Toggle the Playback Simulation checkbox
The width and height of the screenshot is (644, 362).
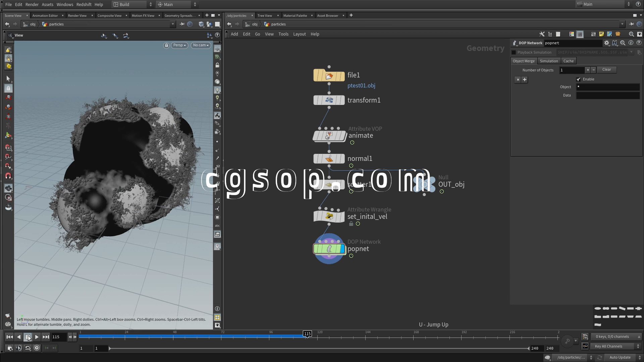tap(514, 52)
